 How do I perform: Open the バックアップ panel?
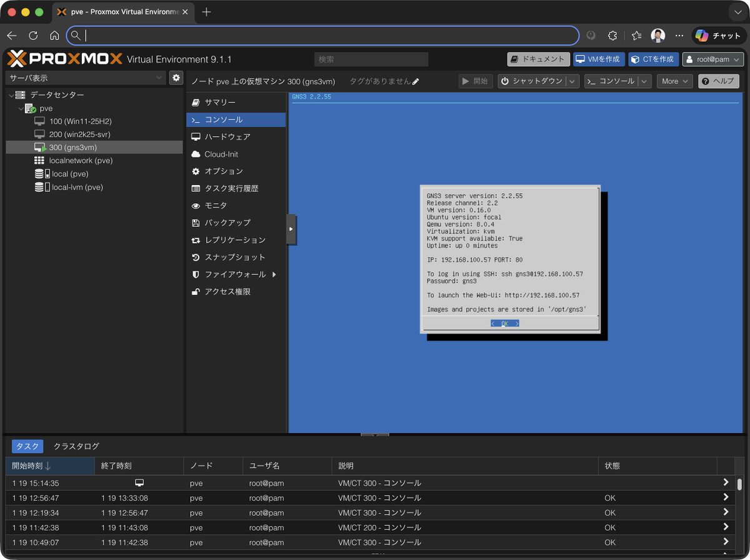coord(236,222)
